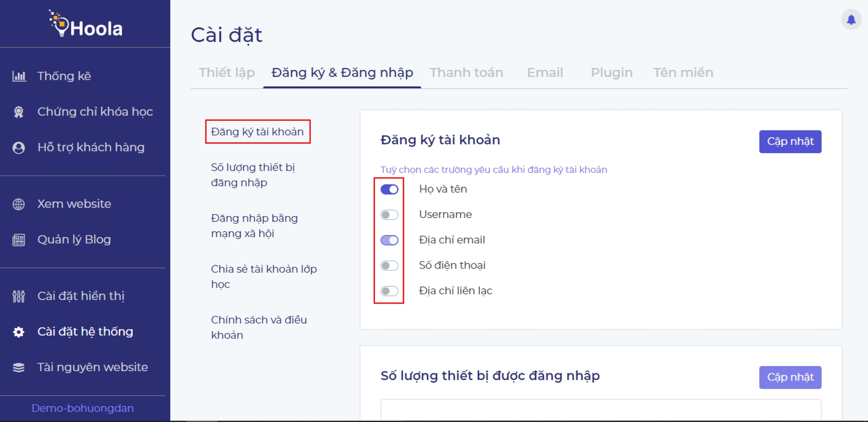Screen dimensions: 868x422
Task: Click the Quản lý Blog newspaper icon
Action: pyautogui.click(x=19, y=240)
